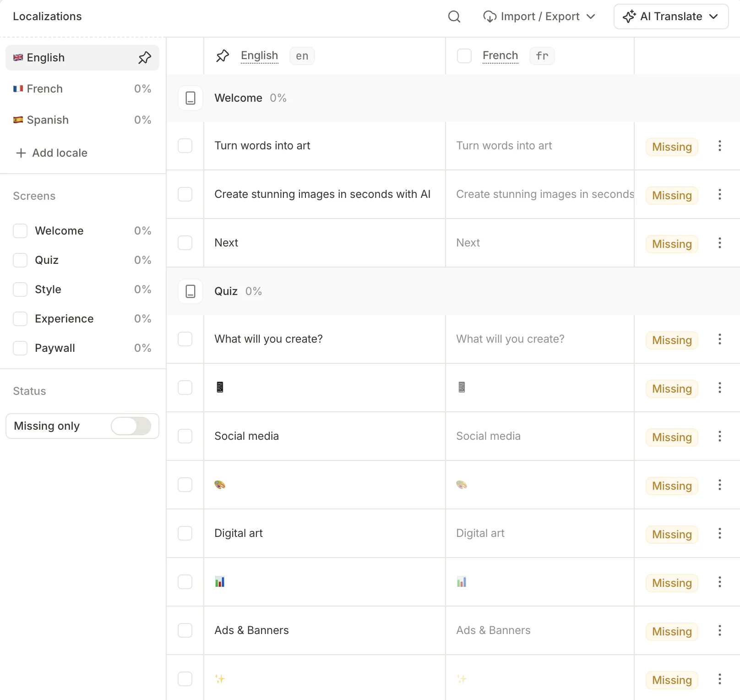Viewport: 740px width, 700px height.
Task: Select the Spanish locale in sidebar
Action: (x=82, y=120)
